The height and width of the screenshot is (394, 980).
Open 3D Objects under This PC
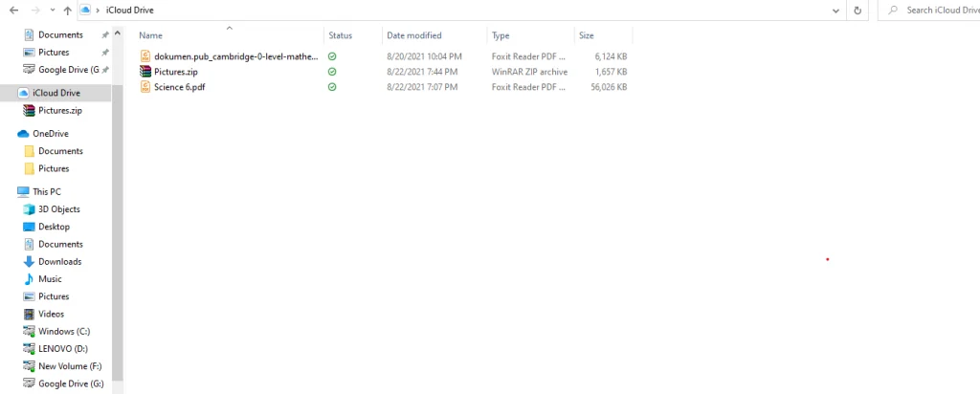(x=59, y=209)
